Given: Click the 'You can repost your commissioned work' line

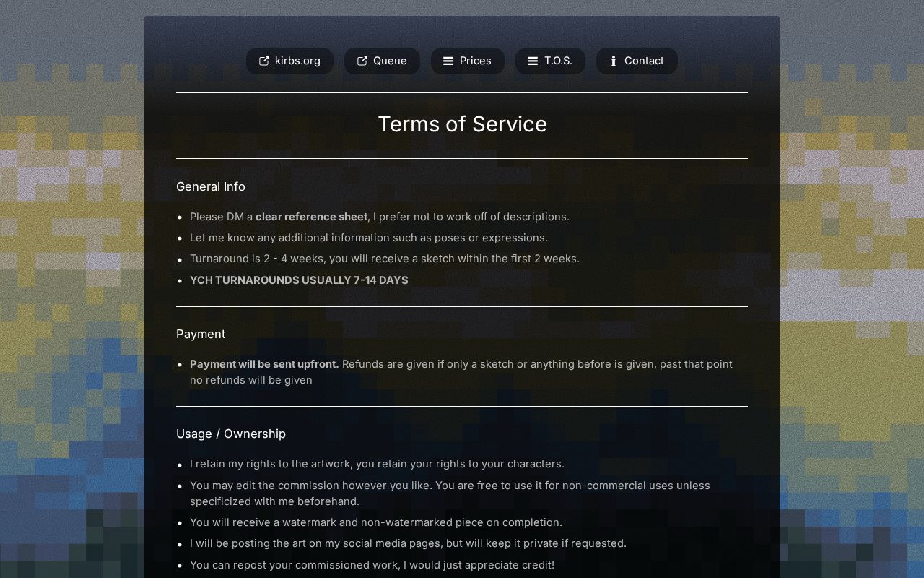Looking at the screenshot, I should pos(372,565).
